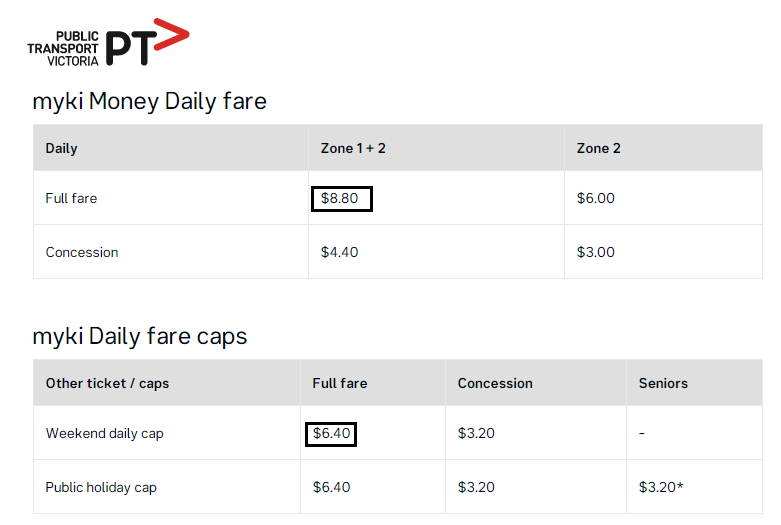Click the Daily column header
Viewport: 781px width, 525px height.
tap(61, 148)
